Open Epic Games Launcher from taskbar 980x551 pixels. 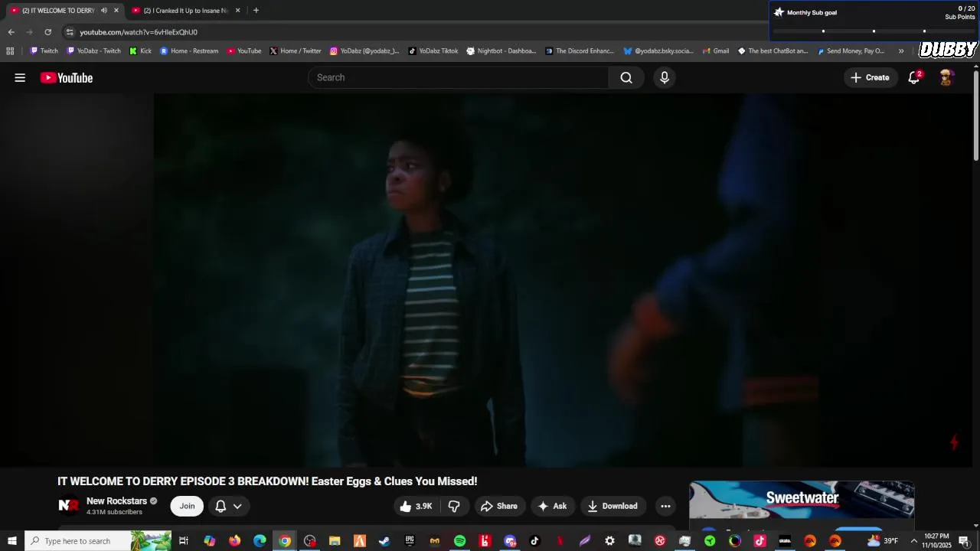pyautogui.click(x=410, y=541)
